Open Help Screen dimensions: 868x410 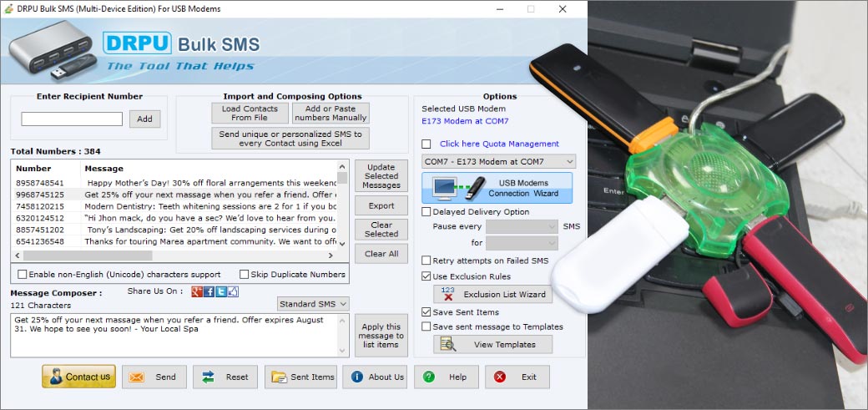coord(447,377)
